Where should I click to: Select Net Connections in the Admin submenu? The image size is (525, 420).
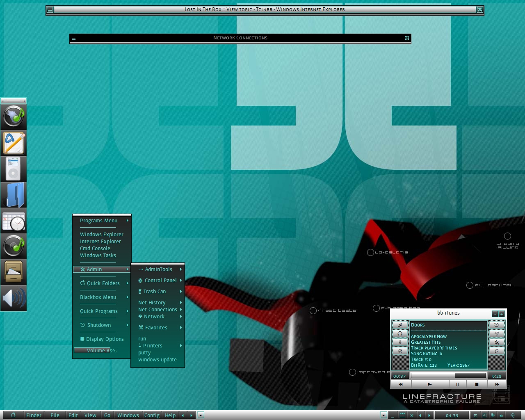coord(157,310)
